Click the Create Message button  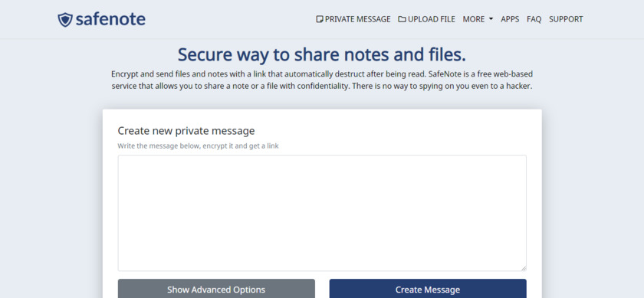coord(428,290)
